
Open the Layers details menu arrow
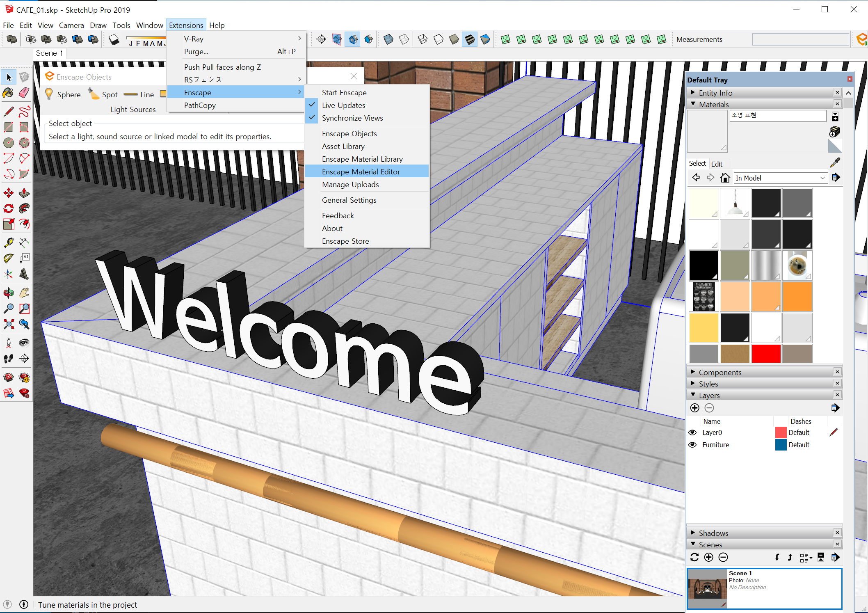(835, 408)
